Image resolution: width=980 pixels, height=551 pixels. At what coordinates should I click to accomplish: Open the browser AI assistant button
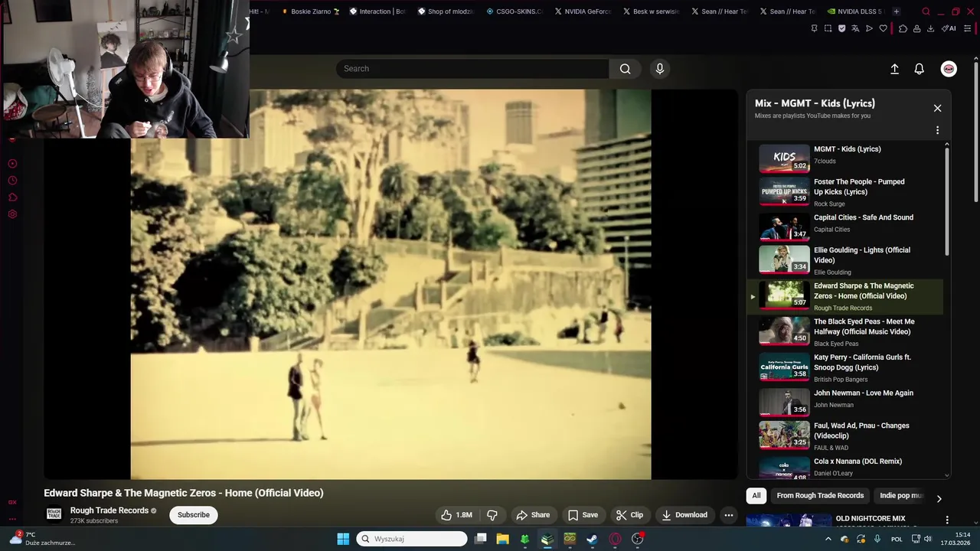[949, 28]
